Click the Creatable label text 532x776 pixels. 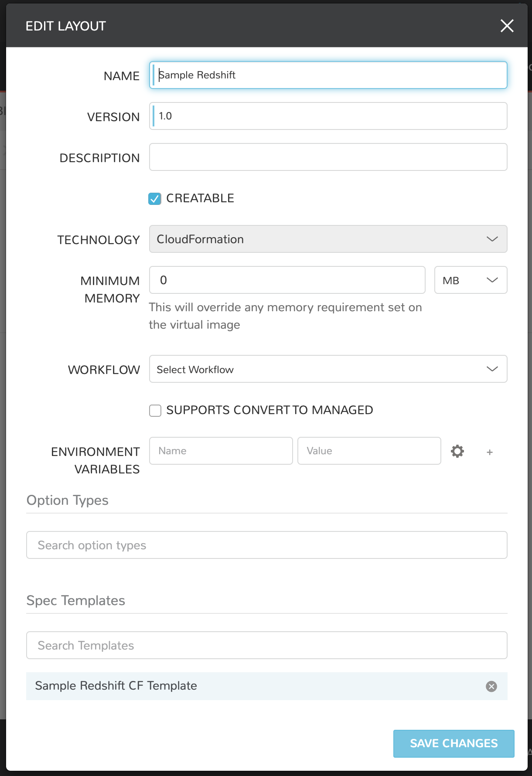click(x=200, y=198)
